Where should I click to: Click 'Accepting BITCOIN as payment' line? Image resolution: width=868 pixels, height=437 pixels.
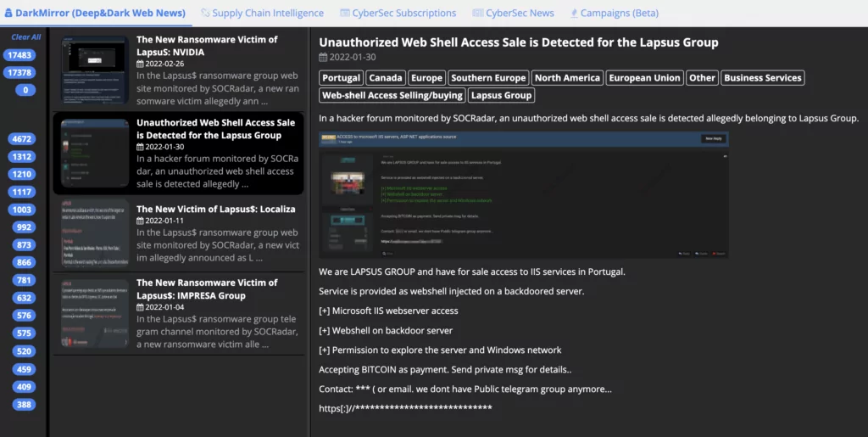coord(446,369)
